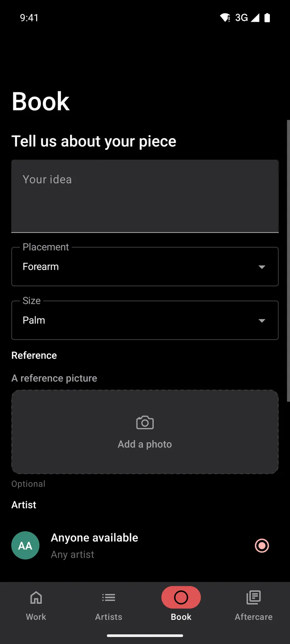Tap the Palm size value
The image size is (290, 644).
click(x=34, y=320)
